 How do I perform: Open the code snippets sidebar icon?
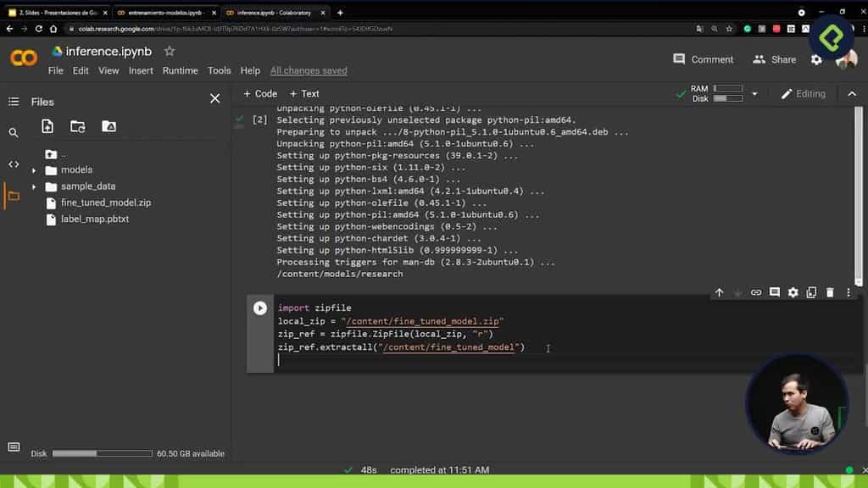[x=14, y=163]
